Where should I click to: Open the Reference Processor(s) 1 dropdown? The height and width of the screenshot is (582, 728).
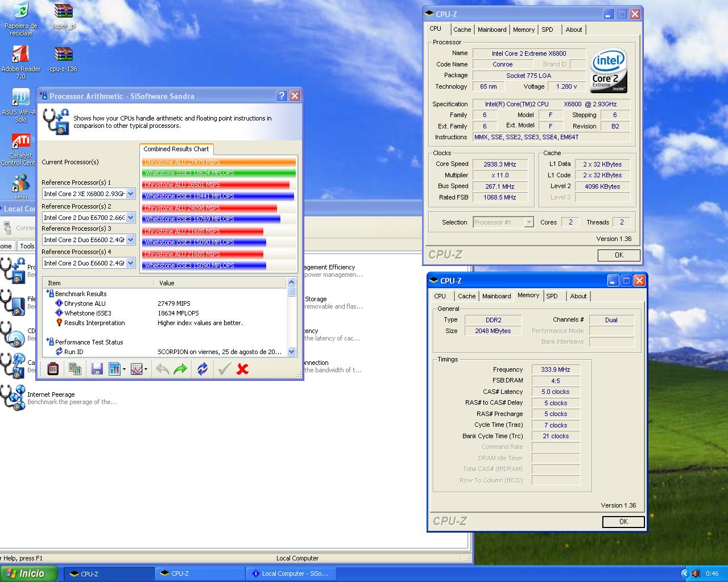tap(130, 194)
